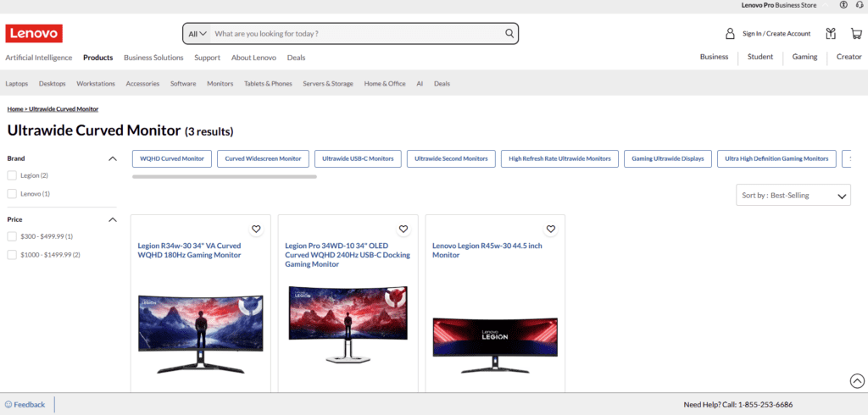Select Workstations in the products submenu
This screenshot has height=415, width=868.
96,84
